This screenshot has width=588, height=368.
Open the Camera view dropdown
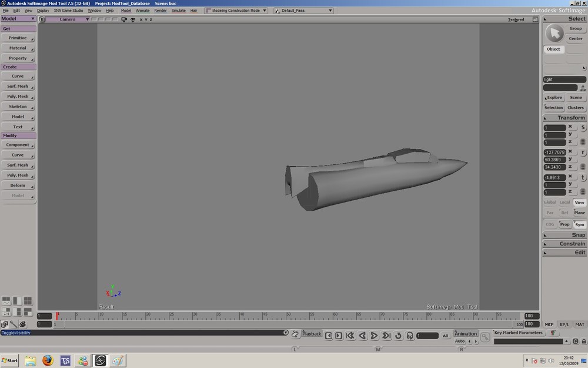[68, 19]
